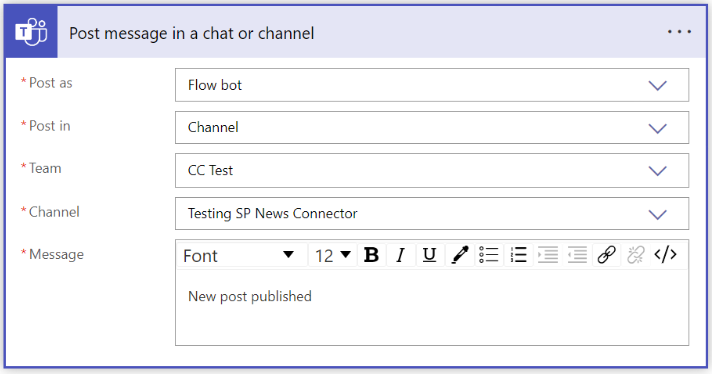Toggle Underline formatting button

click(430, 255)
